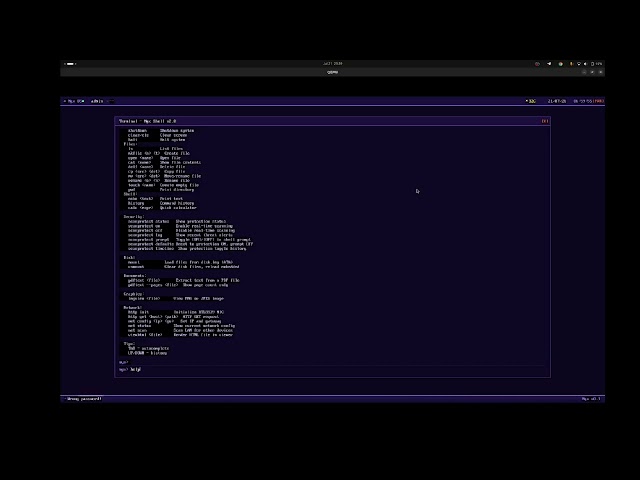The width and height of the screenshot is (640, 480).
Task: Click the QEMU window title
Action: 332,72
